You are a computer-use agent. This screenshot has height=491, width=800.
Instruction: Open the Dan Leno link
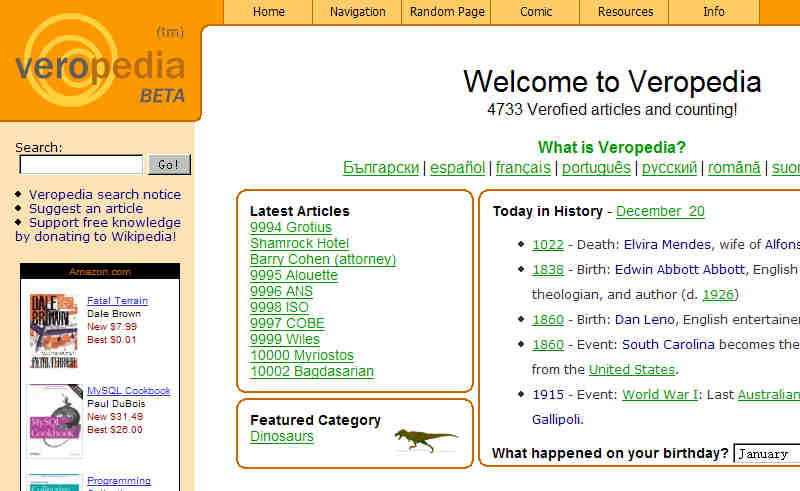point(644,320)
